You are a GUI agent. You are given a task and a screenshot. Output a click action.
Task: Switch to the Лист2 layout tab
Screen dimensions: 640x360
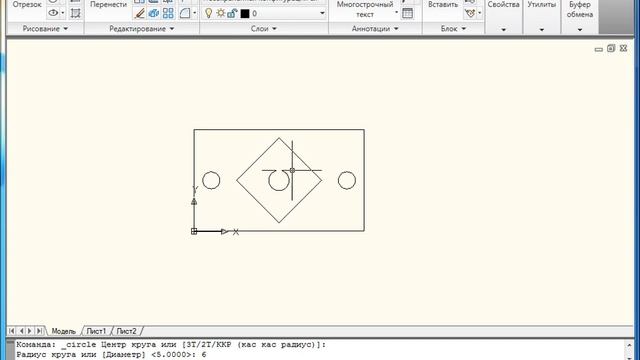[127, 331]
